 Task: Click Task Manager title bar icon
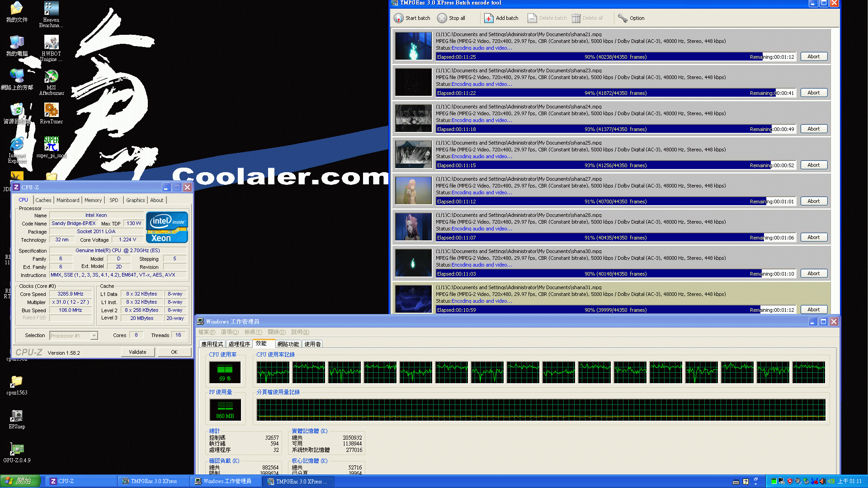click(x=200, y=321)
